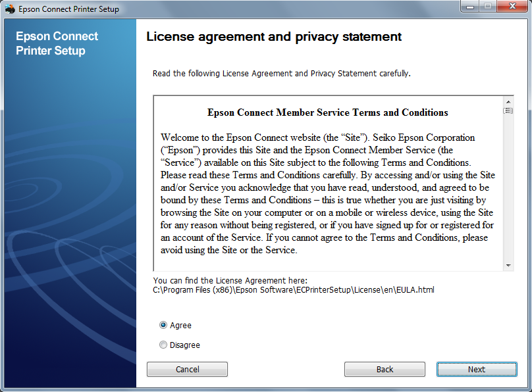The width and height of the screenshot is (532, 392).
Task: Minimize the Epson Connect Printer Setup window
Action: coord(471,7)
